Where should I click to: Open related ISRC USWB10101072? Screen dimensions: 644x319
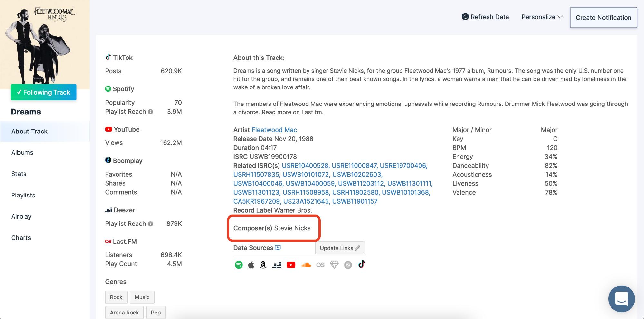(306, 175)
